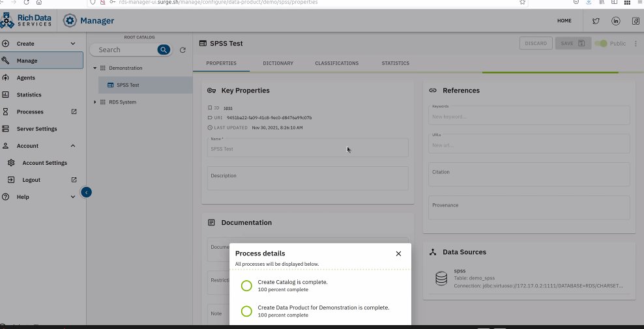Open the three-dot more options menu

coord(636,43)
